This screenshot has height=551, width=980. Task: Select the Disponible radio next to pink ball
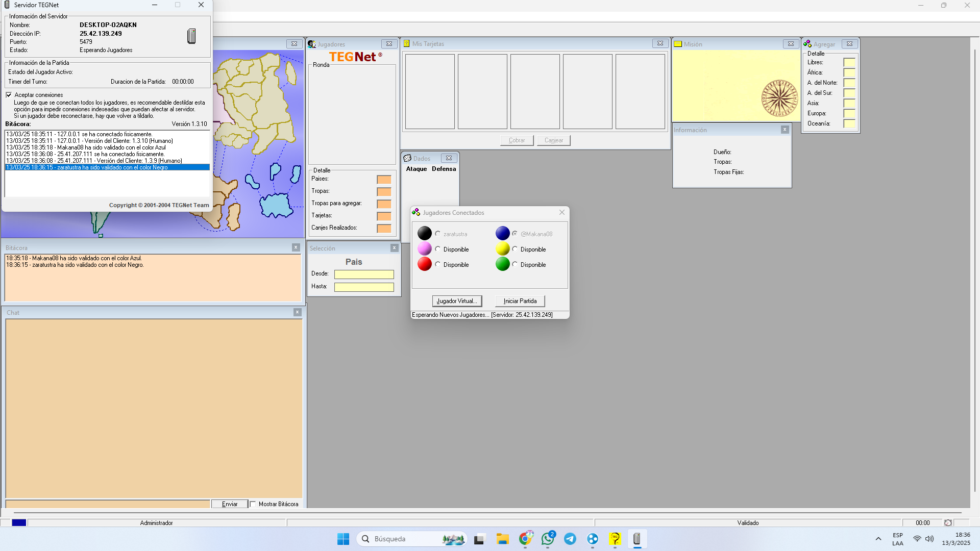(x=437, y=249)
